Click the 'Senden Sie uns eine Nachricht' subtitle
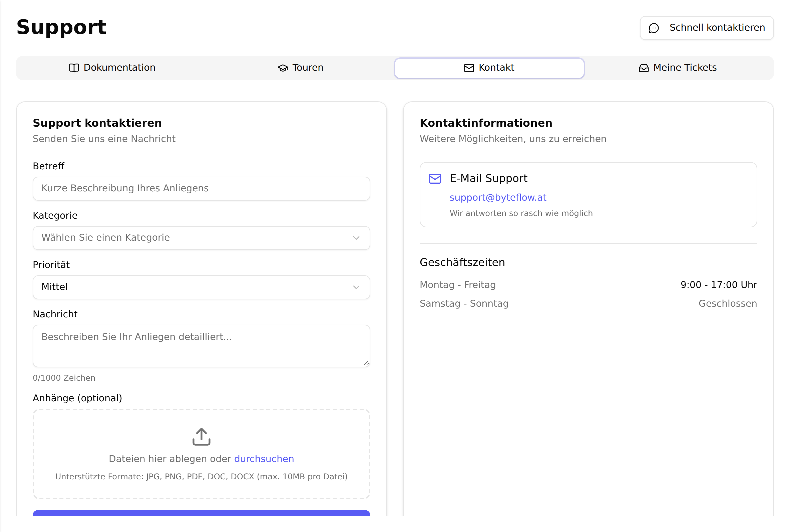The image size is (790, 532). tap(104, 139)
